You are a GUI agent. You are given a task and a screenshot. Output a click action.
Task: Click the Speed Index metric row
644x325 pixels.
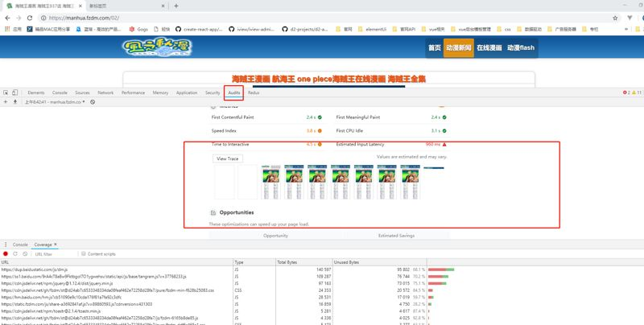(267, 131)
